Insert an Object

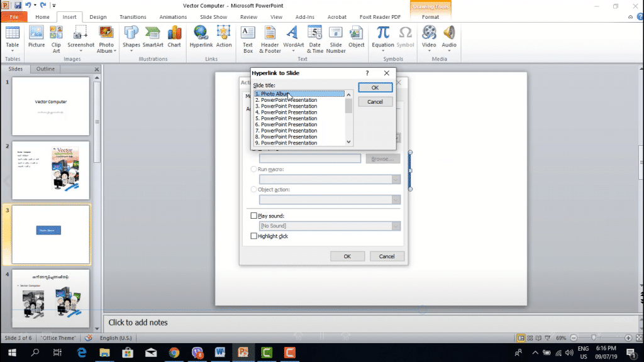tap(356, 36)
